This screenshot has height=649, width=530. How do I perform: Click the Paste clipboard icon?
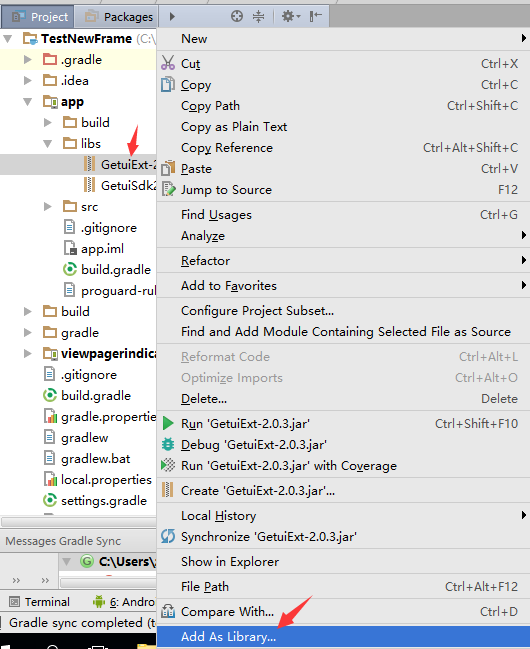click(168, 168)
